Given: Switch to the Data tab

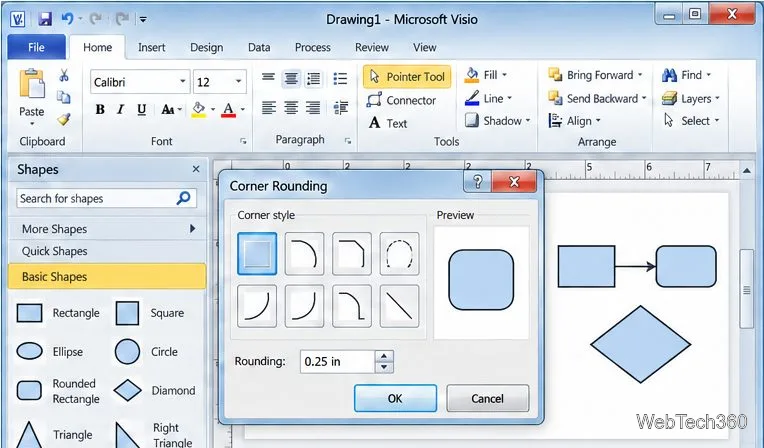Looking at the screenshot, I should 259,47.
